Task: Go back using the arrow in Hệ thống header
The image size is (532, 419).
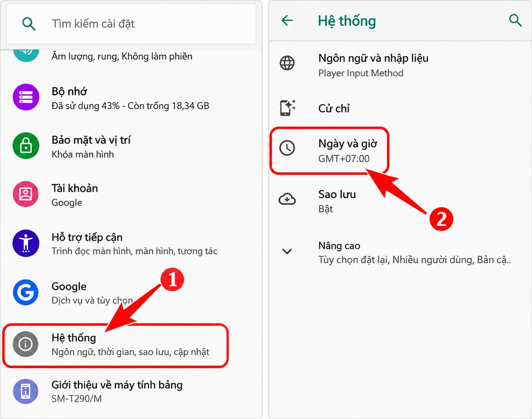Action: pyautogui.click(x=287, y=20)
